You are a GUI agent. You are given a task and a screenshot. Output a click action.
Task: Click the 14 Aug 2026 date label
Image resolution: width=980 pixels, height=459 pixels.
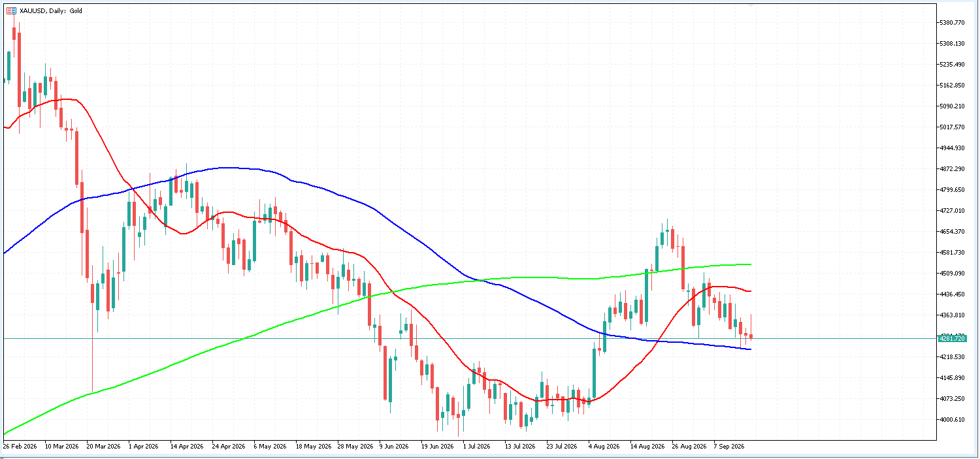tap(648, 447)
